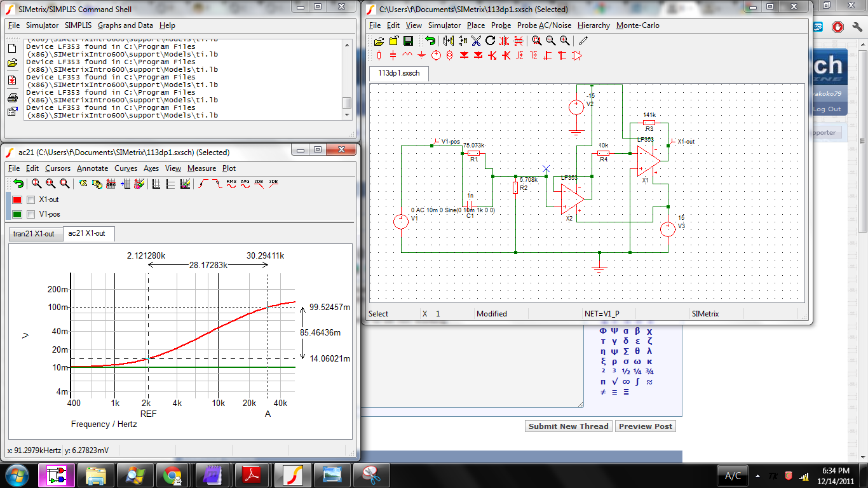Click the fall time measurement icon
Viewport: 868px width, 488px height.
pyautogui.click(x=217, y=184)
